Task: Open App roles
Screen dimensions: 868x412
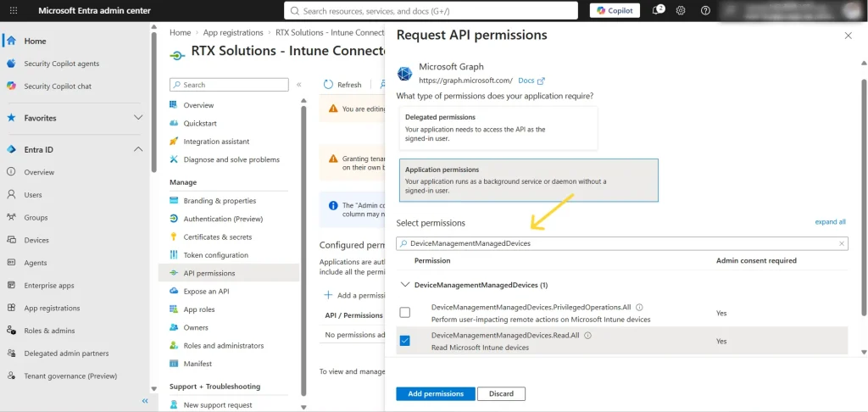Action: 198,309
